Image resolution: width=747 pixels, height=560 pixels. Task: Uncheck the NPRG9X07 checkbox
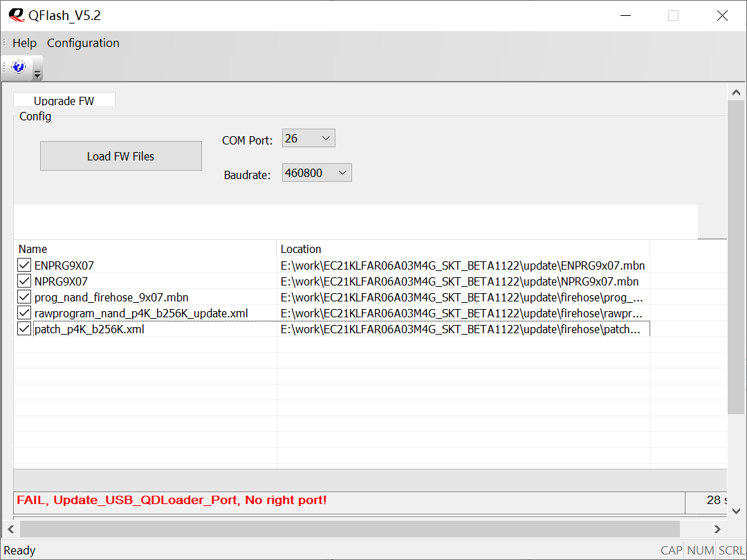(x=24, y=281)
